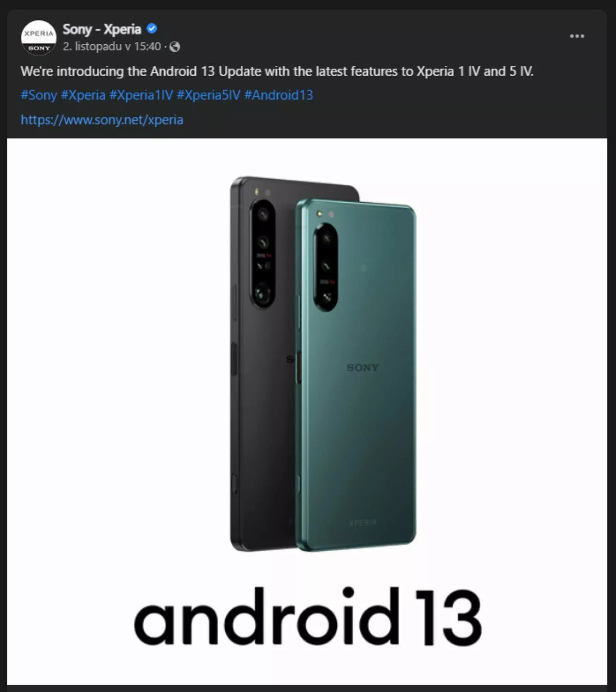Open the #Android13 hashtag
Viewport: 616px width, 692px height.
coord(279,95)
